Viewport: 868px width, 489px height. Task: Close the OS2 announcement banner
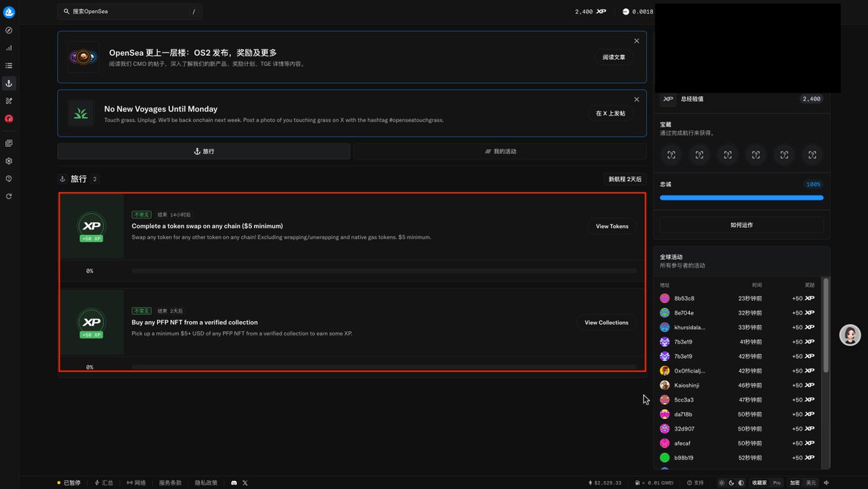coord(636,41)
